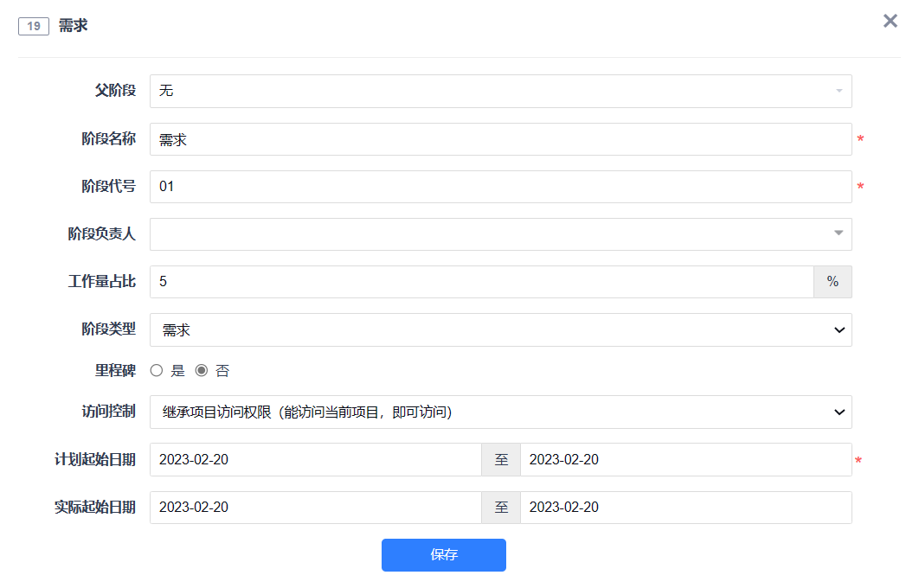Select 否 for the 里程碑 option
This screenshot has width=919, height=588.
point(202,370)
